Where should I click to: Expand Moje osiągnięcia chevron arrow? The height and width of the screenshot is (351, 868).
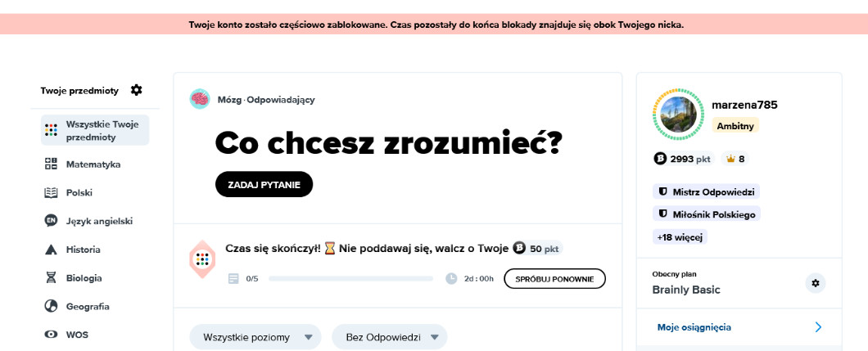click(817, 327)
